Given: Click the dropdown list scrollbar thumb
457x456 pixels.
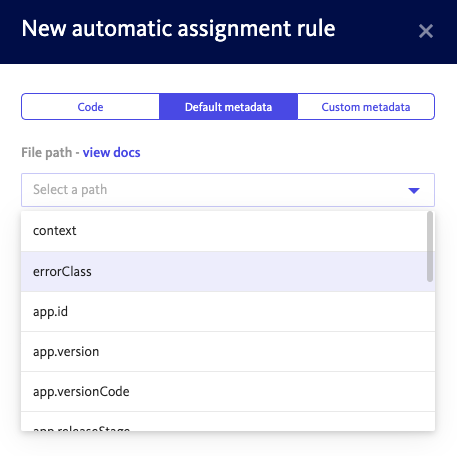Looking at the screenshot, I should pos(430,246).
